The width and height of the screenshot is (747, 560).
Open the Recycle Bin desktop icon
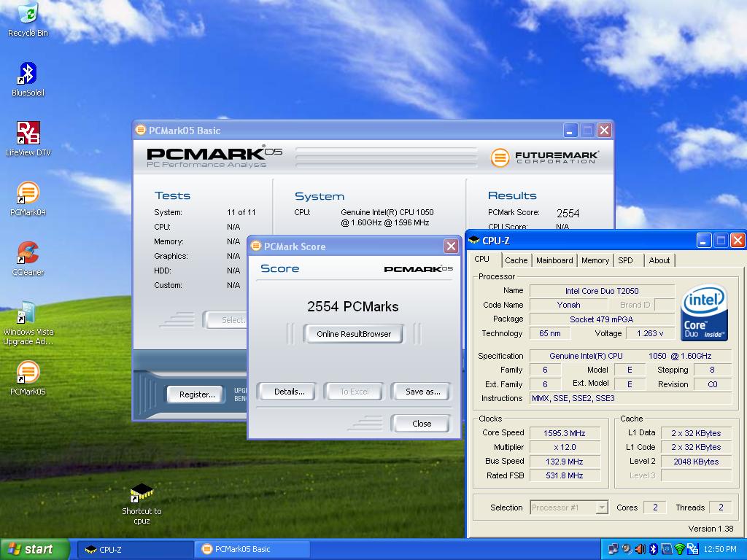tap(28, 19)
